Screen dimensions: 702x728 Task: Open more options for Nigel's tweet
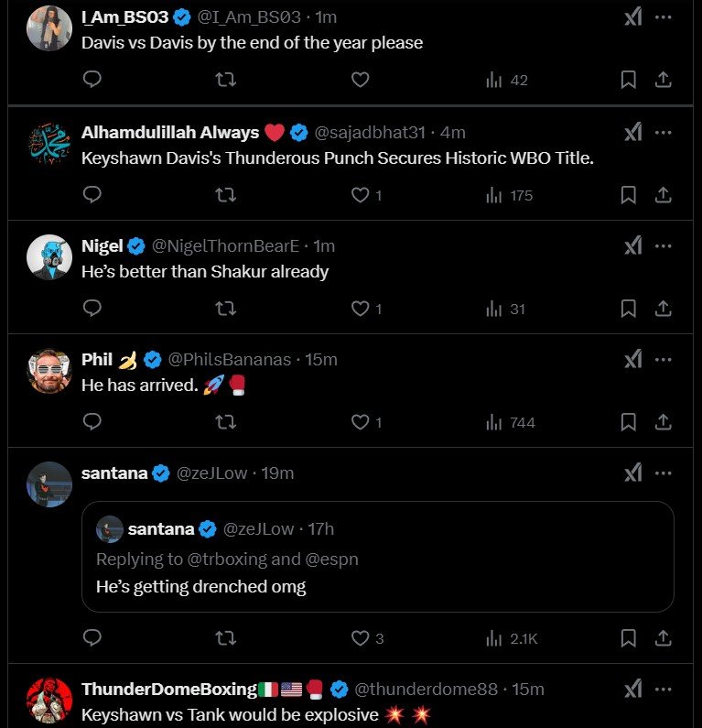pyautogui.click(x=664, y=245)
